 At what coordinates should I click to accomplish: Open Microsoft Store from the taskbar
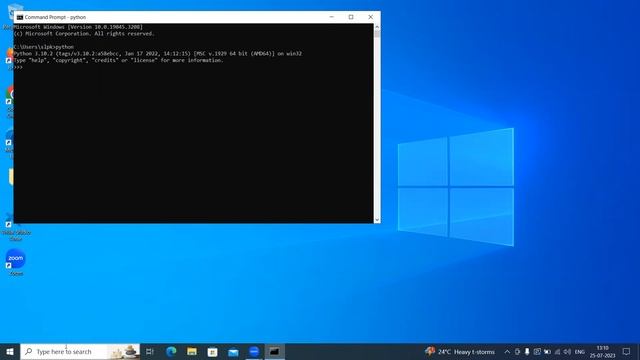tap(212, 351)
